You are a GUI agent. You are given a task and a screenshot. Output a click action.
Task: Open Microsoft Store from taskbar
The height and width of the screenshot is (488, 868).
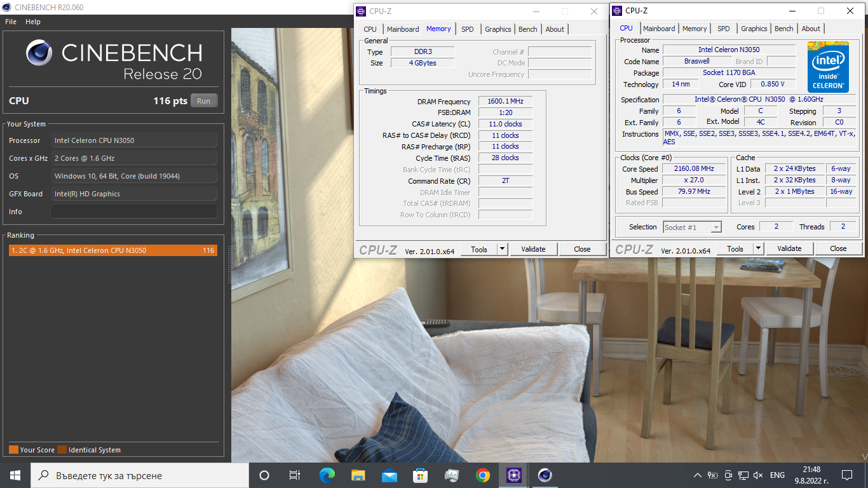[420, 475]
